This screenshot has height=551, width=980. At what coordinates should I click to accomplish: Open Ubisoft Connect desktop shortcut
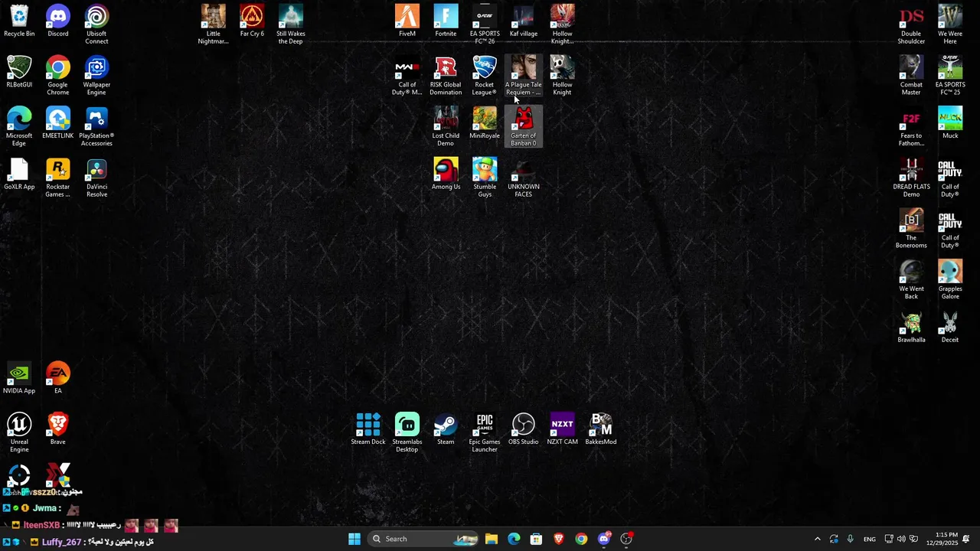pos(96,24)
